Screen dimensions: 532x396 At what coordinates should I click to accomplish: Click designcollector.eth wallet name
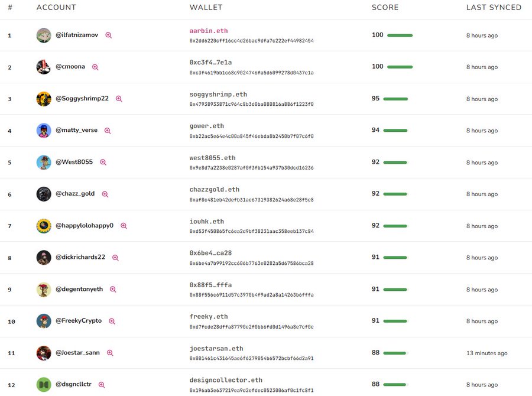pos(226,380)
